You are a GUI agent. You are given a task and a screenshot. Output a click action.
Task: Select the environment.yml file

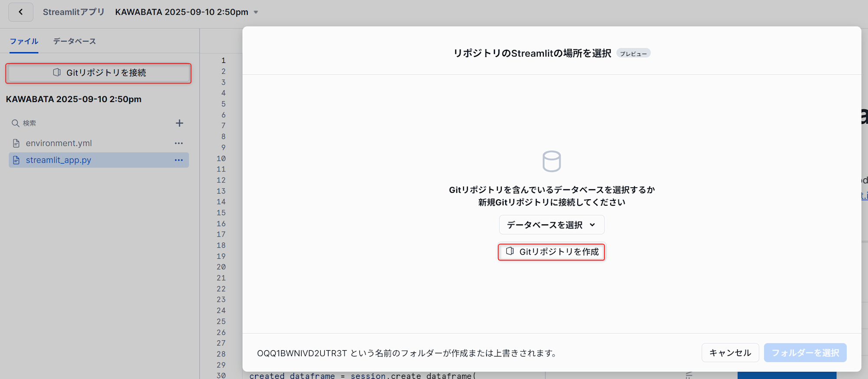(99, 143)
